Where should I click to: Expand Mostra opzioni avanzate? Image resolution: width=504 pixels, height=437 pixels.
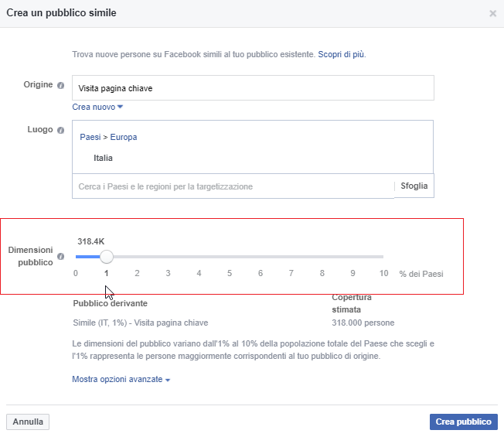tap(121, 380)
